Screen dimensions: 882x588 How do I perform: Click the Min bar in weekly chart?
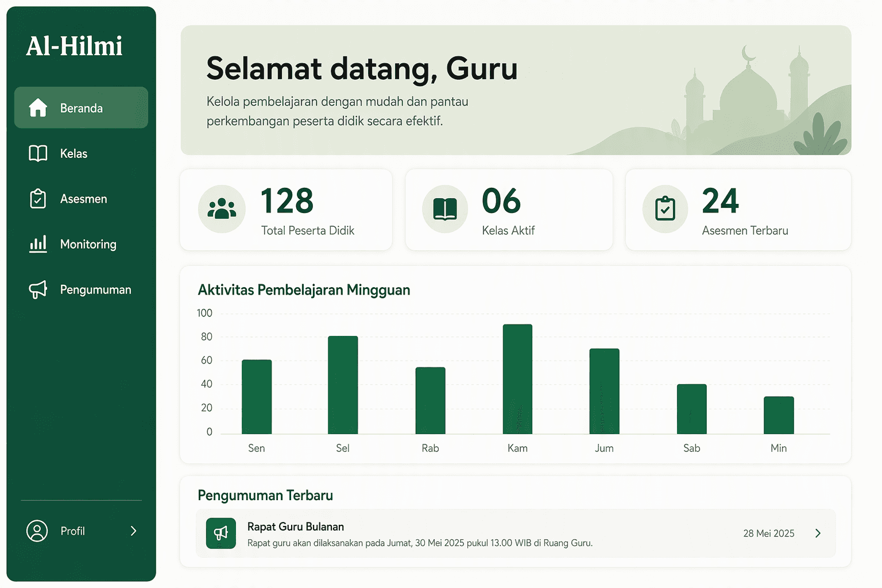coord(779,415)
